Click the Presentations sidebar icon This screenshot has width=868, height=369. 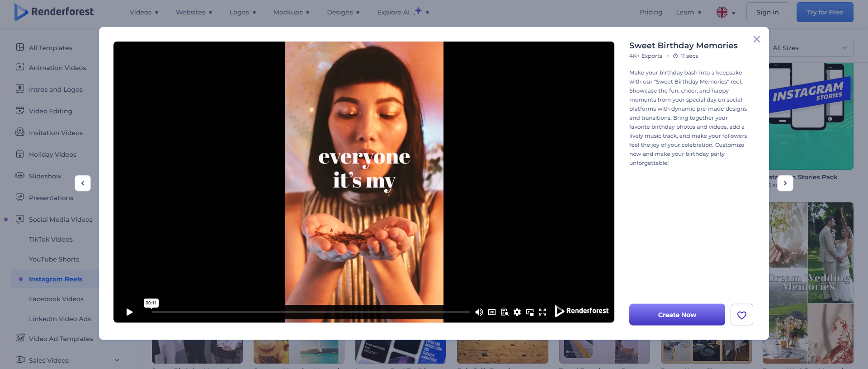(20, 197)
